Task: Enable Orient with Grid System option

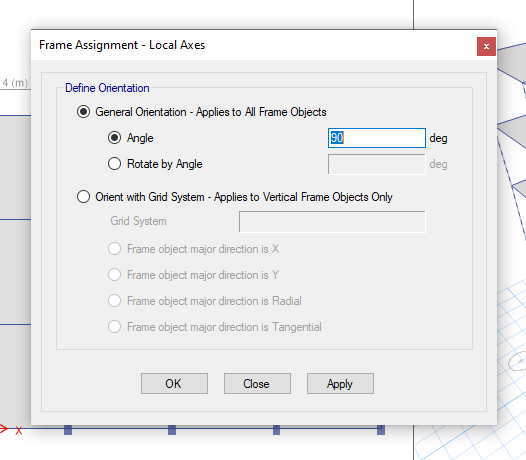Action: pyautogui.click(x=83, y=197)
